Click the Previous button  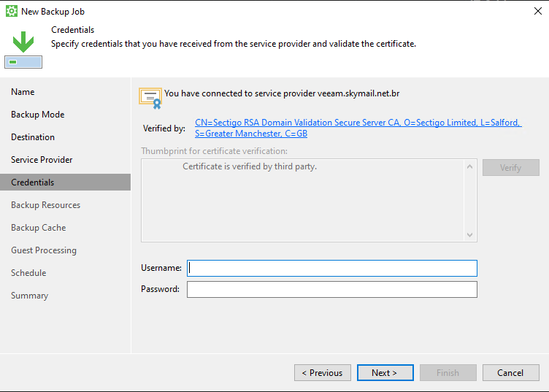[323, 373]
